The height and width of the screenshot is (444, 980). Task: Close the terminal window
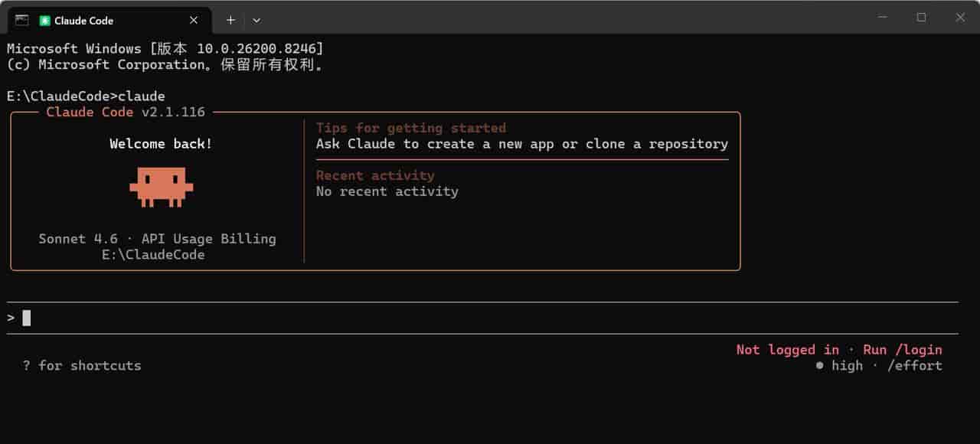click(960, 18)
